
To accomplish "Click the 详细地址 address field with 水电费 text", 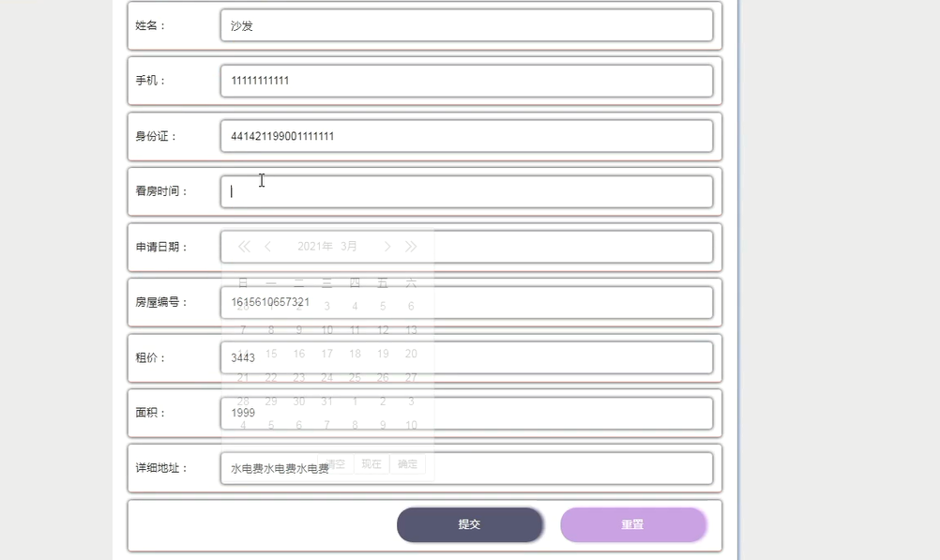I will 563,467.
